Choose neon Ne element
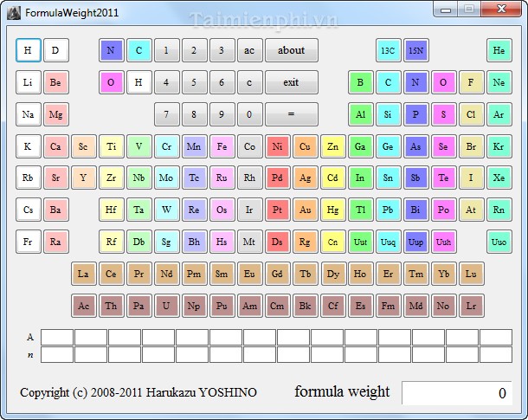 pyautogui.click(x=499, y=82)
